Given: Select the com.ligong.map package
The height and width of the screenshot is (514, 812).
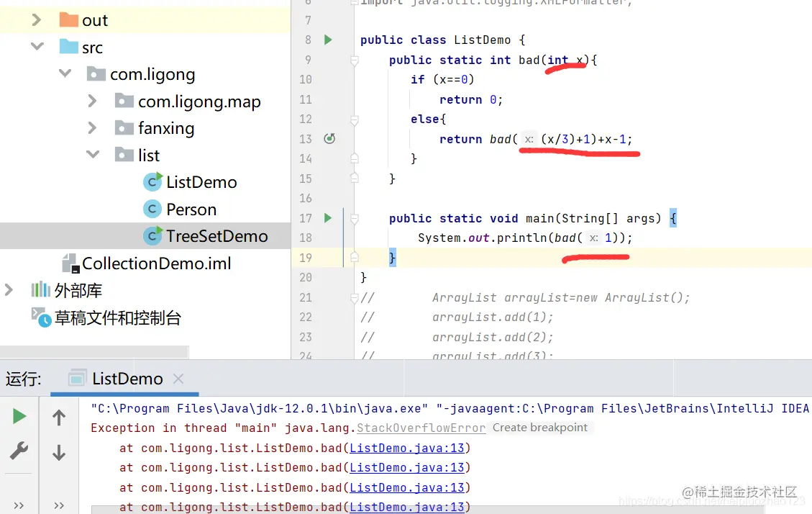Looking at the screenshot, I should 199,102.
